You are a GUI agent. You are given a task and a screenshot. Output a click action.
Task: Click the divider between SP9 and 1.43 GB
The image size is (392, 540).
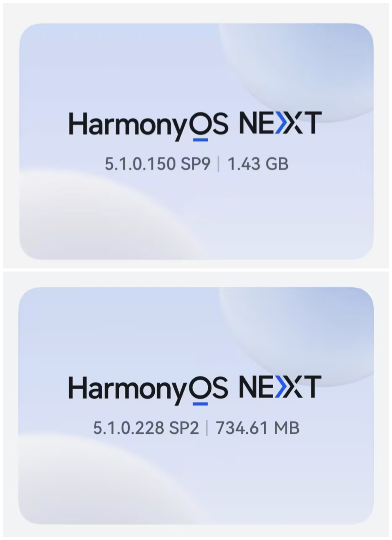pyautogui.click(x=219, y=164)
